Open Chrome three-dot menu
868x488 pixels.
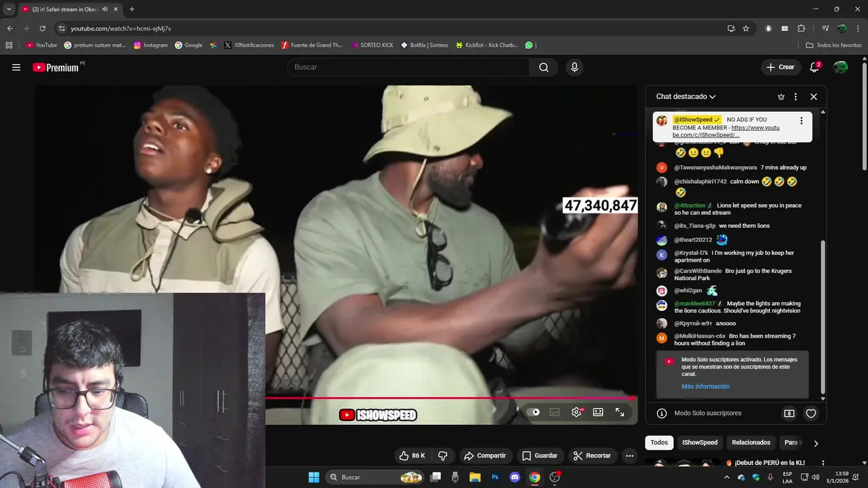point(859,28)
